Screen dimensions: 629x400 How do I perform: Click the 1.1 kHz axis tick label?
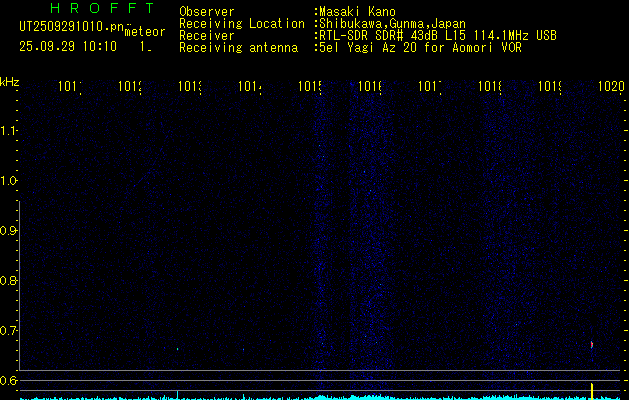tap(8, 131)
